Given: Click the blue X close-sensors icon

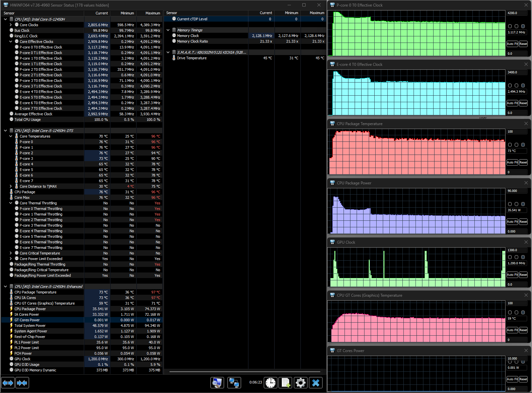Looking at the screenshot, I should pos(315,383).
